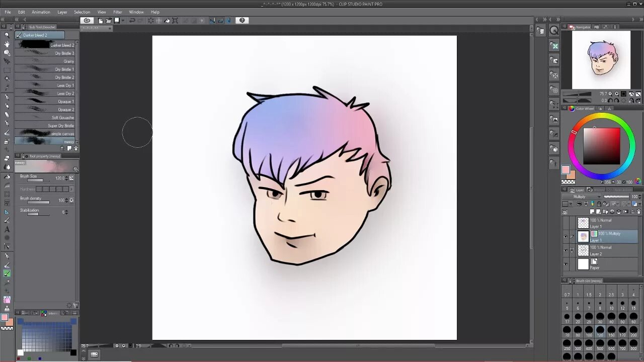Show the hidden top Layer 1
The height and width of the screenshot is (362, 644).
coord(566,223)
